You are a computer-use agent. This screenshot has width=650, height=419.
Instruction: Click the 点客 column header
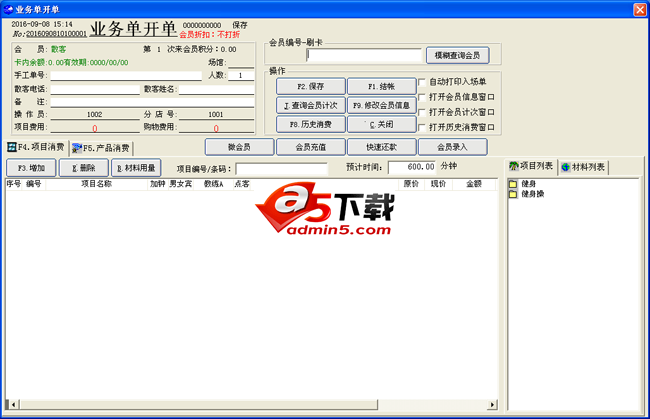(242, 184)
